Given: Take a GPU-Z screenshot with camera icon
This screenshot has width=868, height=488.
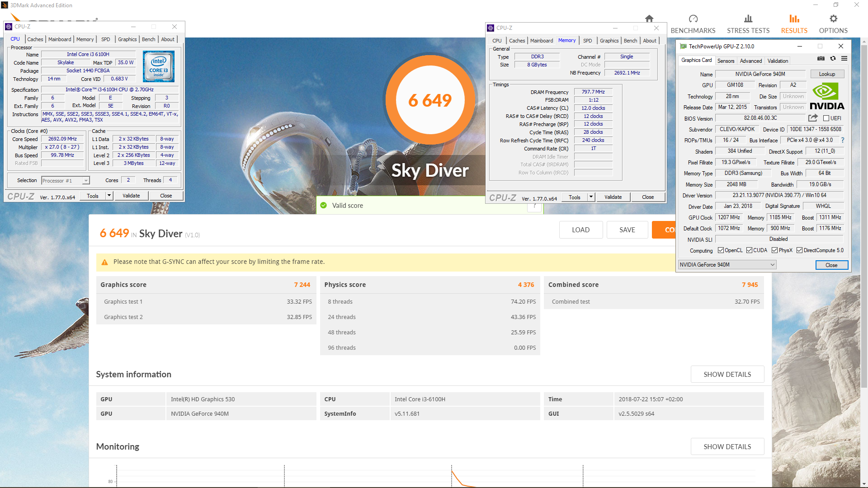Looking at the screenshot, I should (x=821, y=59).
